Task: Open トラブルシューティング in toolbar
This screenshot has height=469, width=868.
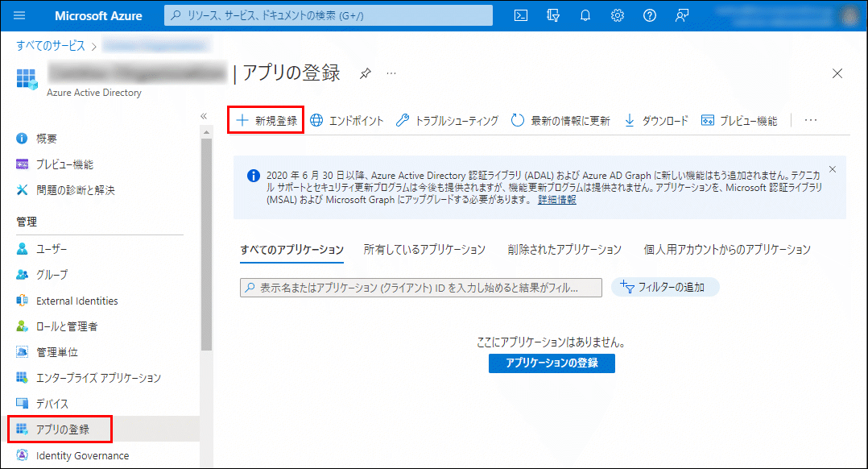Action: tap(447, 120)
